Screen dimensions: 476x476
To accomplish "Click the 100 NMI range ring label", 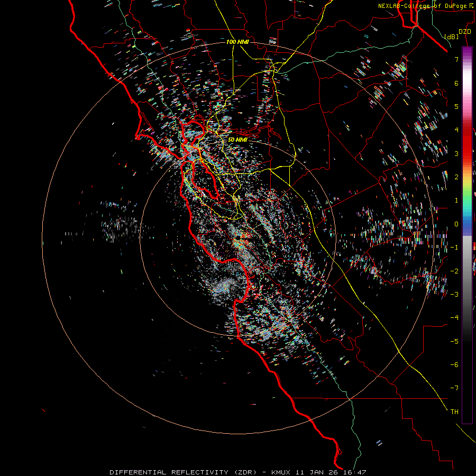I will tap(237, 42).
